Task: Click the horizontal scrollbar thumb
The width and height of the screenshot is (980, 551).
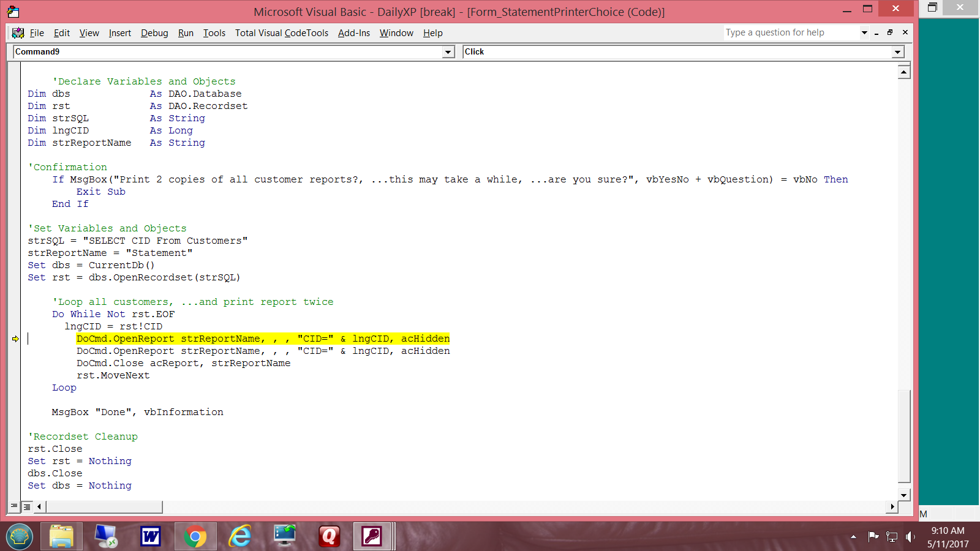Action: point(104,506)
